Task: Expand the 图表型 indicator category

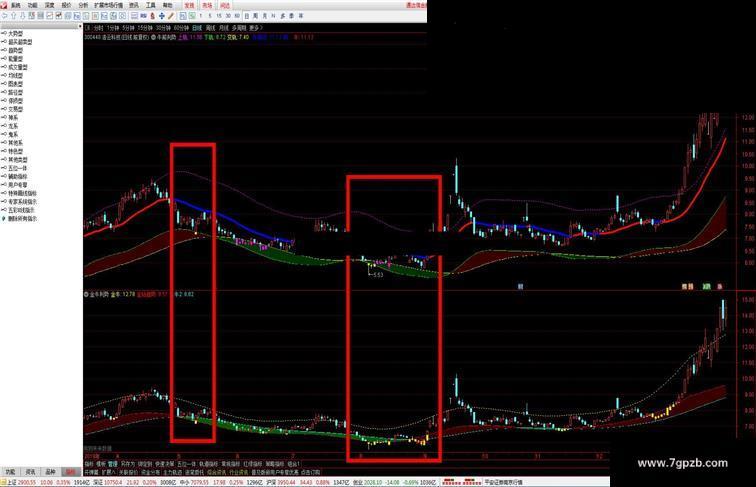Action: pyautogui.click(x=15, y=84)
